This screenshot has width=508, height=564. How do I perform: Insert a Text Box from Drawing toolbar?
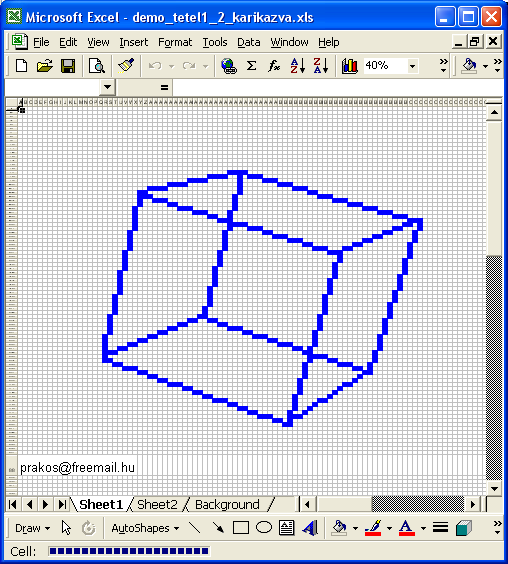(286, 528)
